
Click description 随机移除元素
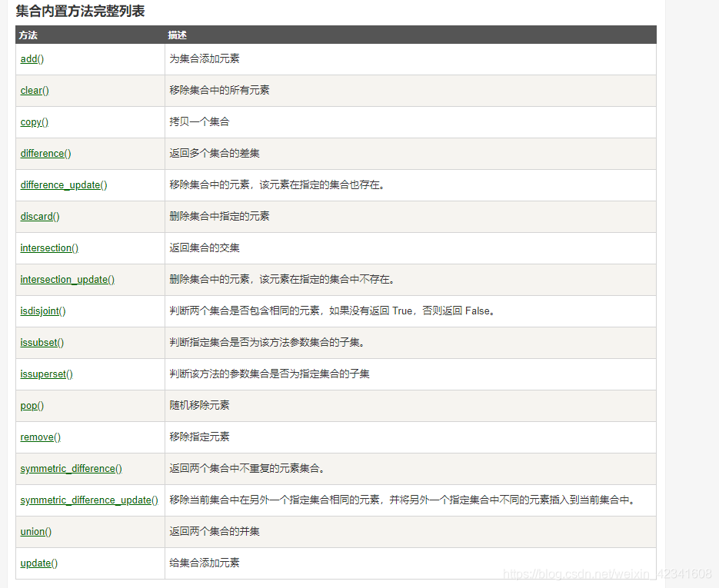[199, 406]
